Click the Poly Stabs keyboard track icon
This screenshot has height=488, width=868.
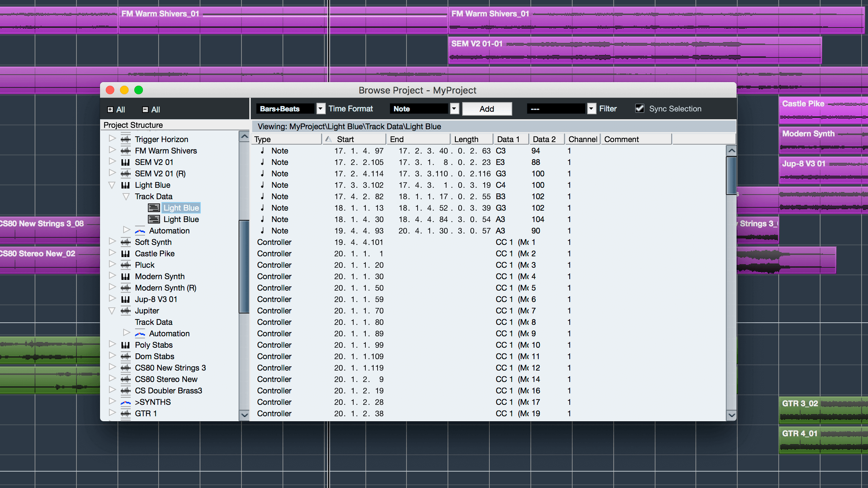tap(125, 345)
